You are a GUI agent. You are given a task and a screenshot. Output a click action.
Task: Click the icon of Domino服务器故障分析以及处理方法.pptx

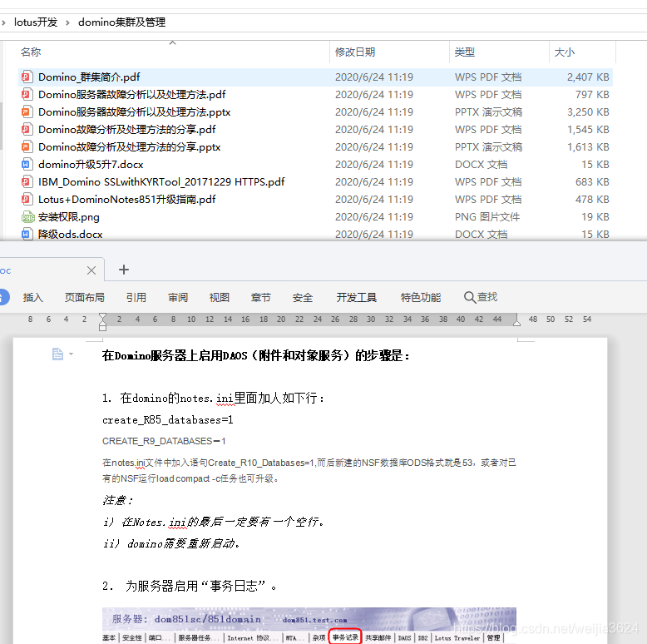[27, 111]
